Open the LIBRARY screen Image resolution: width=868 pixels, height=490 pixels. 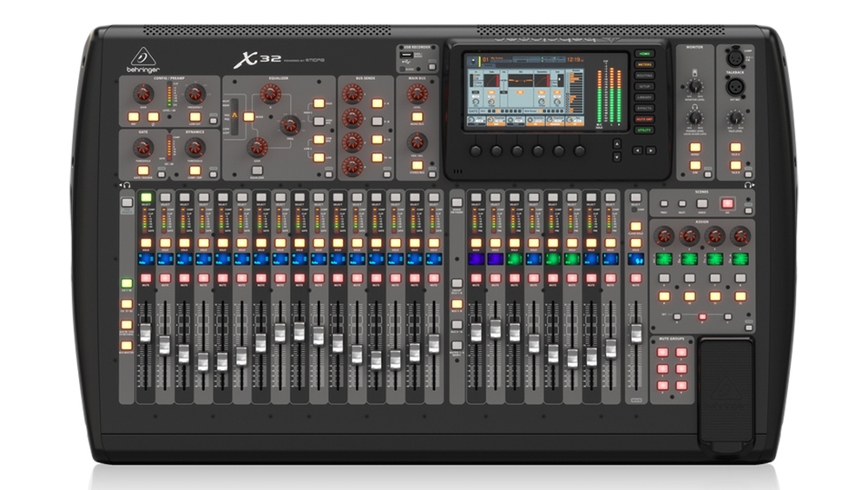tap(644, 97)
